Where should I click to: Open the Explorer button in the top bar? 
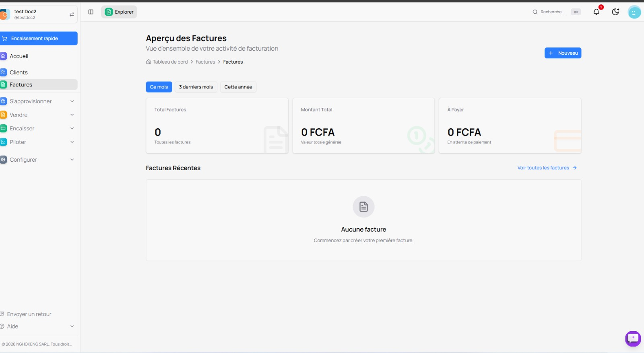[119, 12]
